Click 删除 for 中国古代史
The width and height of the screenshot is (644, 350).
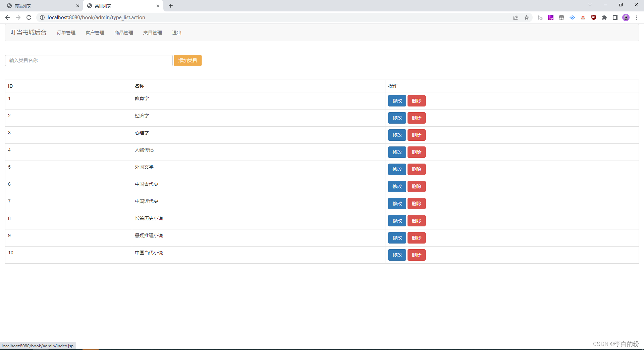tap(417, 186)
